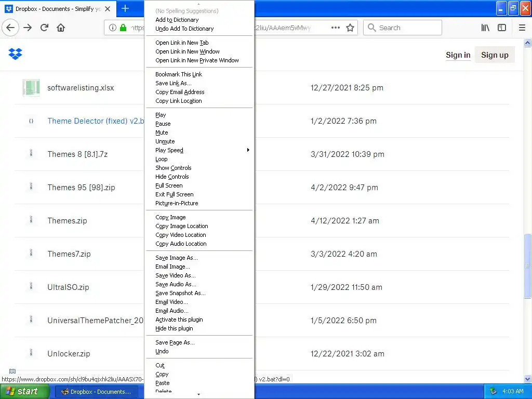Open a new browser tab with plus
Image resolution: width=532 pixels, height=399 pixels.
click(x=125, y=8)
